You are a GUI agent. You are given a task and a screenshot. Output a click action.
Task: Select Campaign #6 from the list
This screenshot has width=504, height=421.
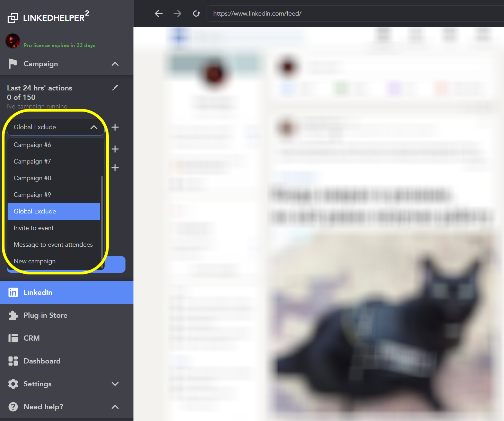click(54, 145)
